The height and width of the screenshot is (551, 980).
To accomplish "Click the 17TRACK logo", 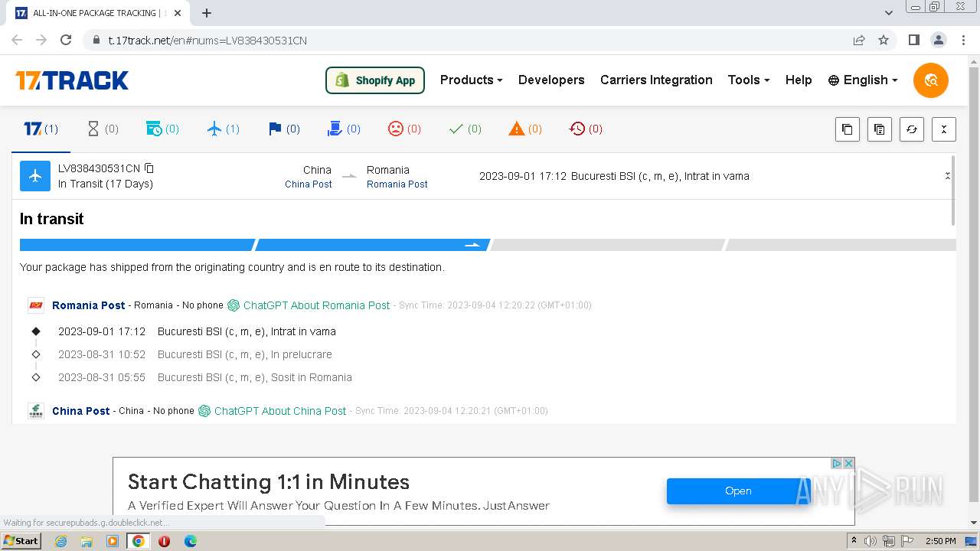I will [72, 80].
